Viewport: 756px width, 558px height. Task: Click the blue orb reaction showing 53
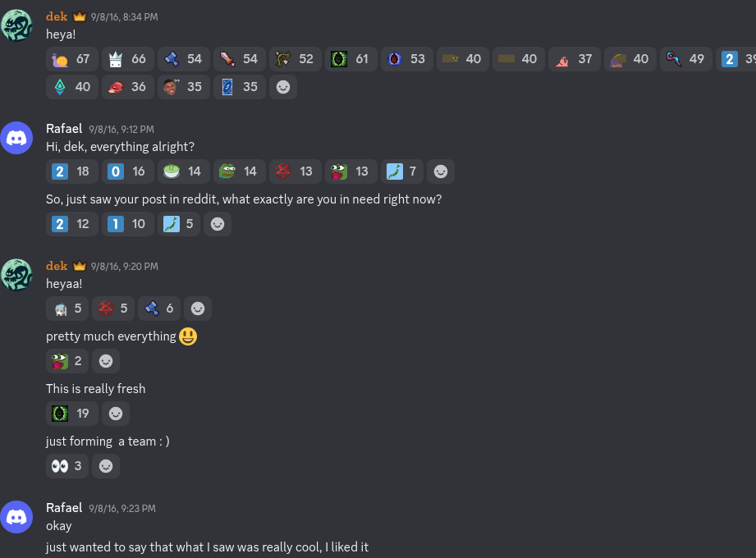coord(407,59)
